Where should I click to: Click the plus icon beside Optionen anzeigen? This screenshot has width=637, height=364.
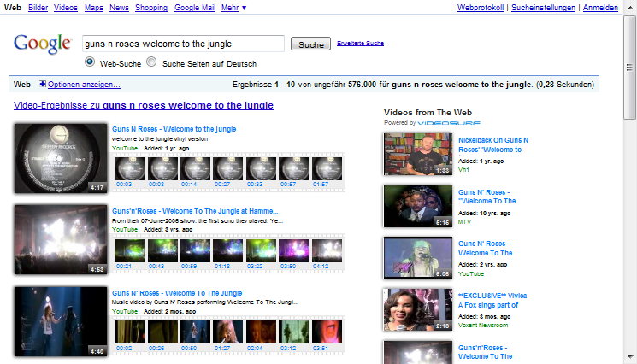coord(43,84)
